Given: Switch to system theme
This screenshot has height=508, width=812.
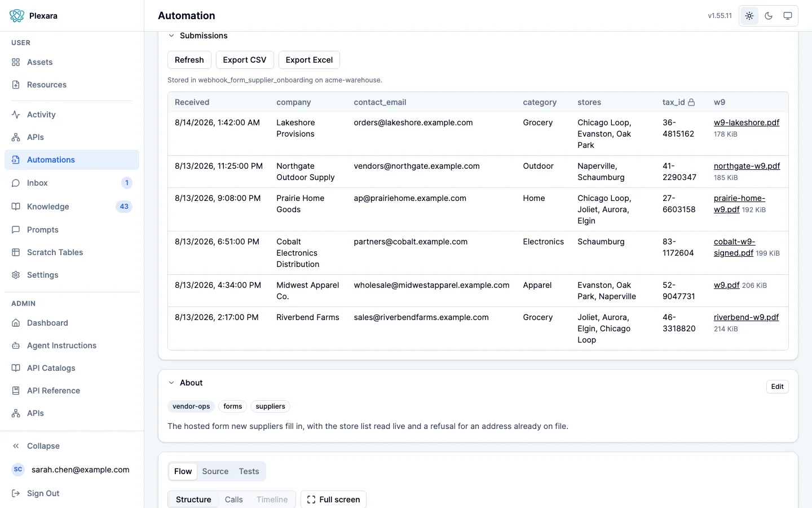Looking at the screenshot, I should (x=788, y=16).
